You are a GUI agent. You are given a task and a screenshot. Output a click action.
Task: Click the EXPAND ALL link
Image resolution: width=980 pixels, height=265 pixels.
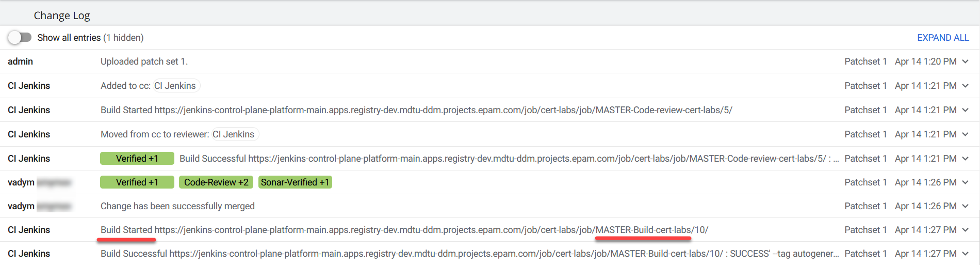pos(943,38)
